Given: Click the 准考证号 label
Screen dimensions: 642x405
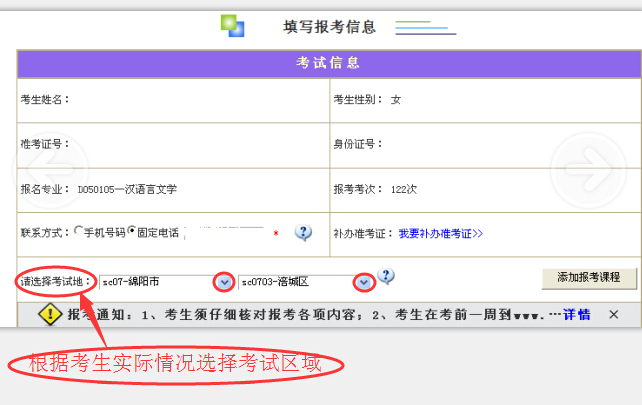Looking at the screenshot, I should [45, 144].
